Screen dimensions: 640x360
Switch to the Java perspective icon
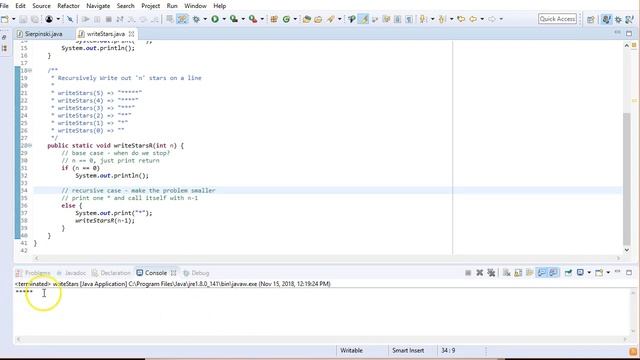pos(607,19)
